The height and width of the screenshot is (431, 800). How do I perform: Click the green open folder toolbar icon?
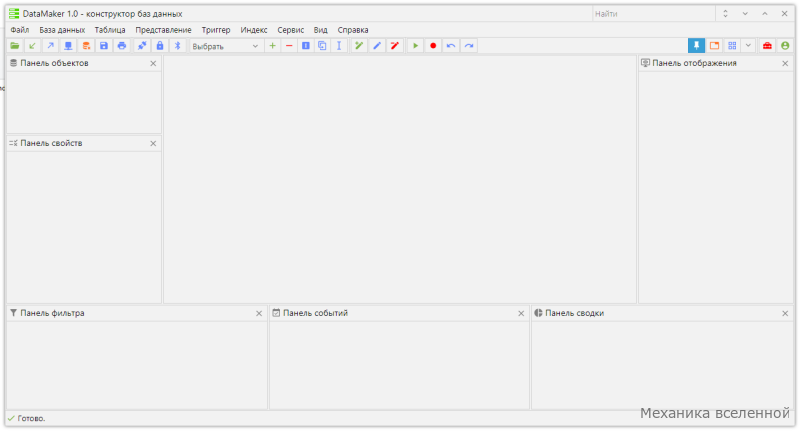point(15,46)
